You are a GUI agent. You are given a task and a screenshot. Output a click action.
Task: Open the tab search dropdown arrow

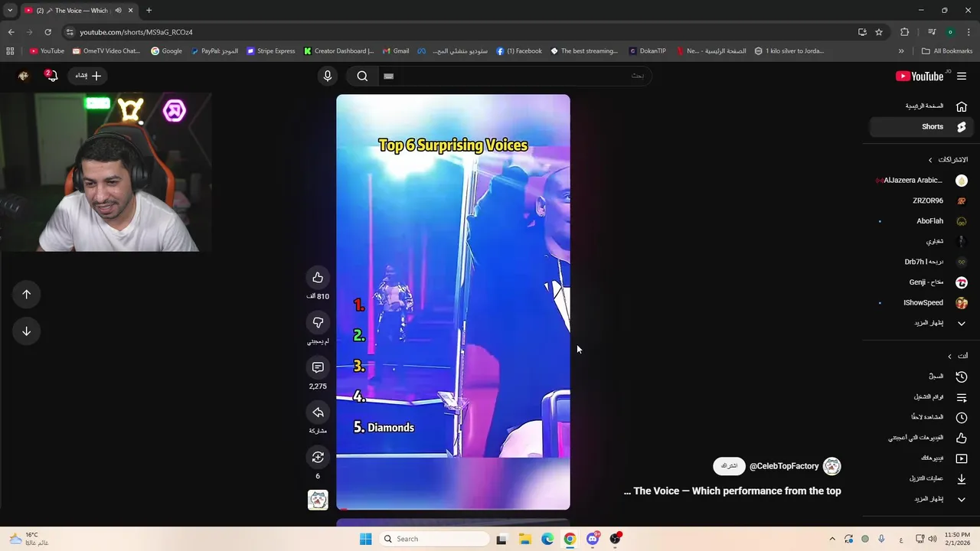click(10, 11)
